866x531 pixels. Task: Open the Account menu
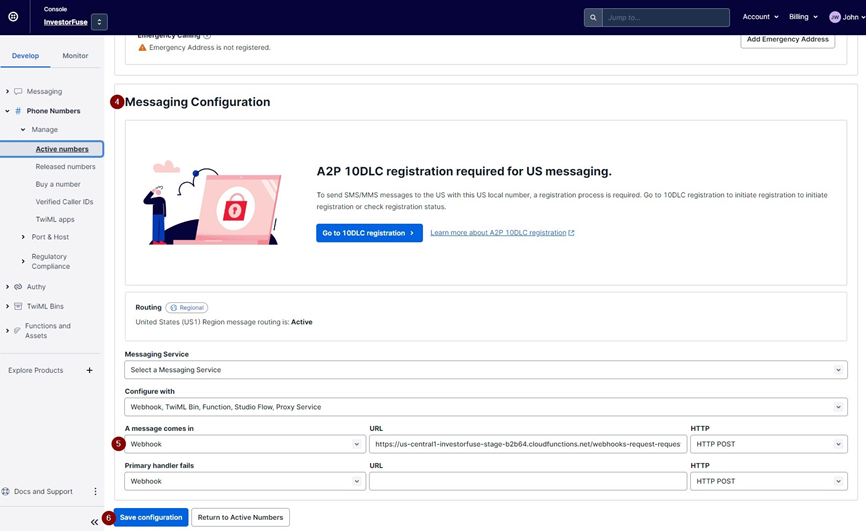pyautogui.click(x=761, y=17)
